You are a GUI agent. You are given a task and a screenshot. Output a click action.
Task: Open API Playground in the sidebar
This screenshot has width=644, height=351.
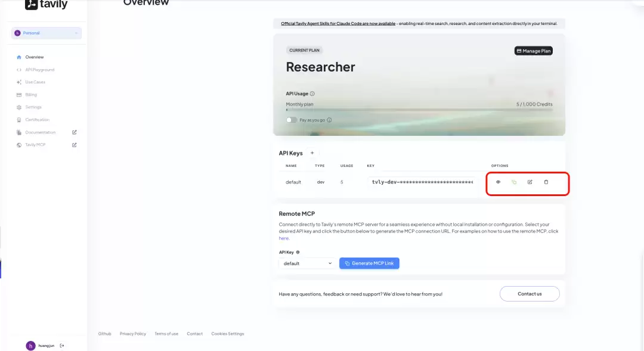39,70
